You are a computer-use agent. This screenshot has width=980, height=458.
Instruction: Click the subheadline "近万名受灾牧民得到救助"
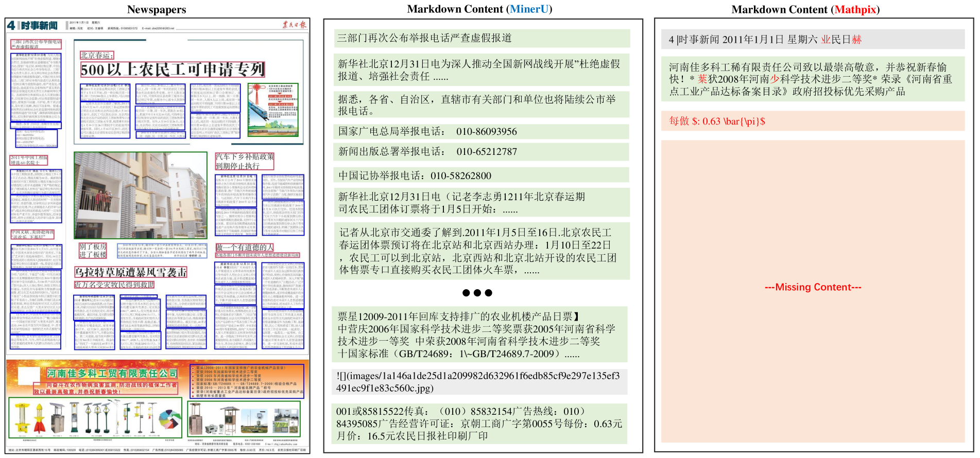click(114, 285)
